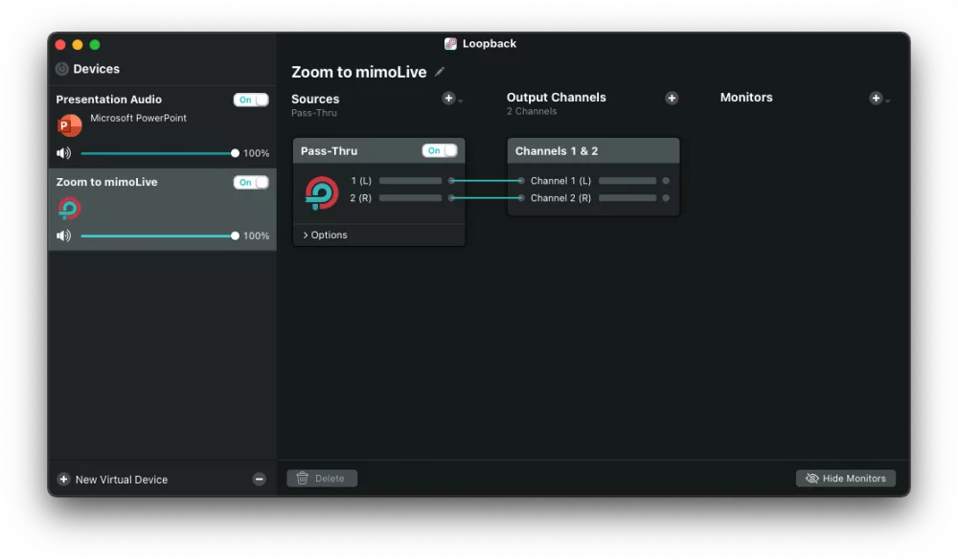Click the Delete button

click(322, 479)
